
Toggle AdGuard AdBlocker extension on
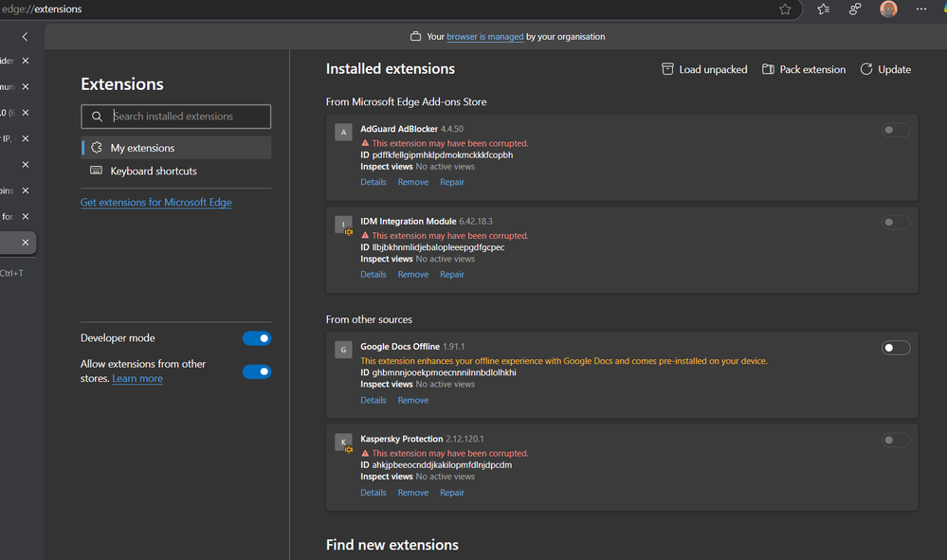[896, 130]
